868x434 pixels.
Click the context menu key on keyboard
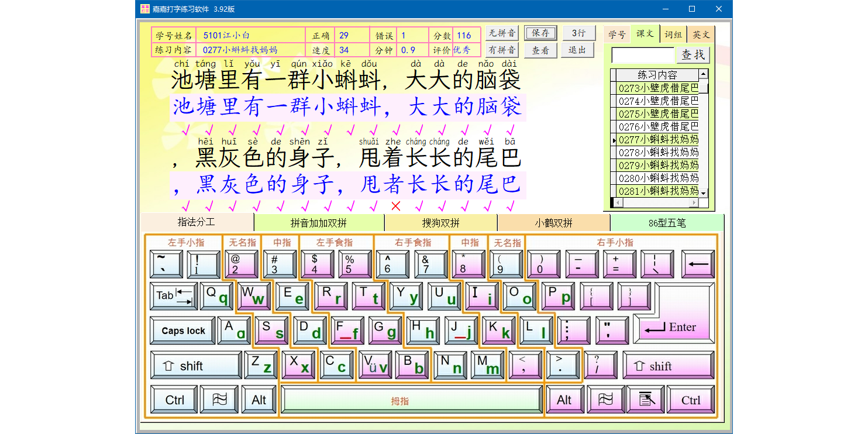[645, 400]
